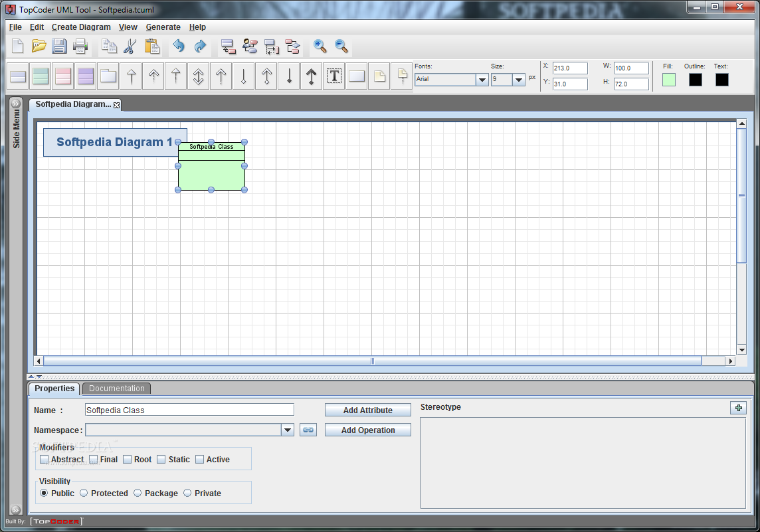Viewport: 760px width, 532px height.
Task: Click the canvas vertical scrollbar down arrow
Action: point(741,350)
